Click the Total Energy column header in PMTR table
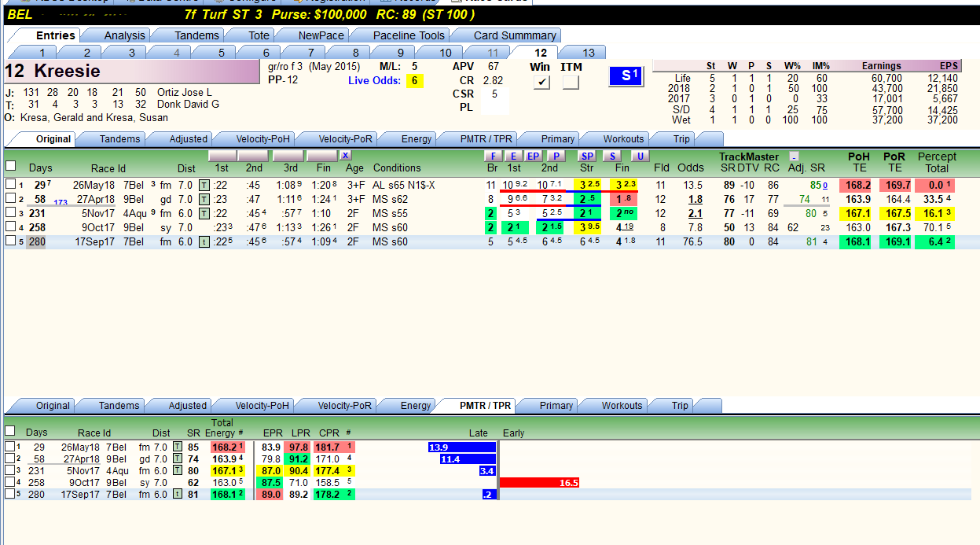980x545 pixels. (222, 428)
